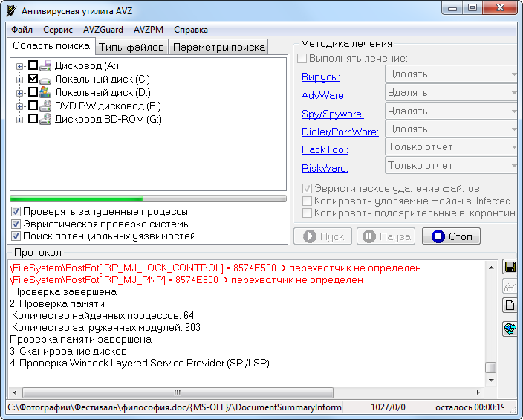Click the protocol vertical scrollbar thumb
Screen dimensions: 523x420
(490, 367)
